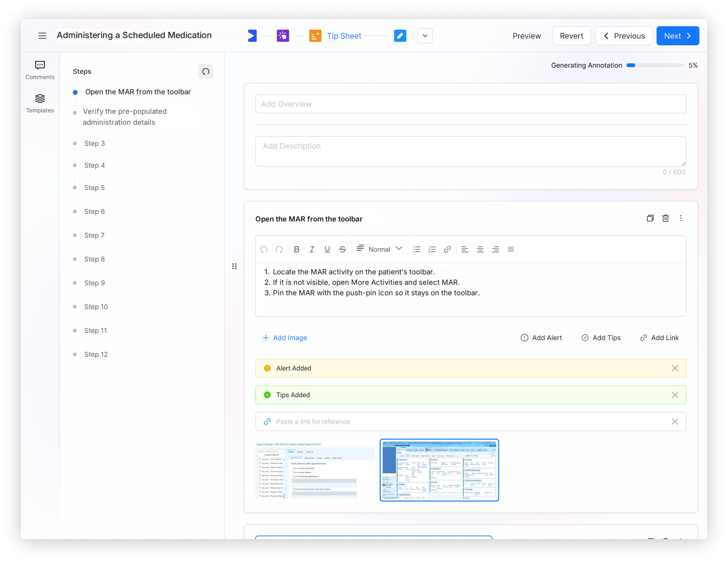The image size is (728, 562).
Task: Open step more options menu
Action: (x=681, y=218)
